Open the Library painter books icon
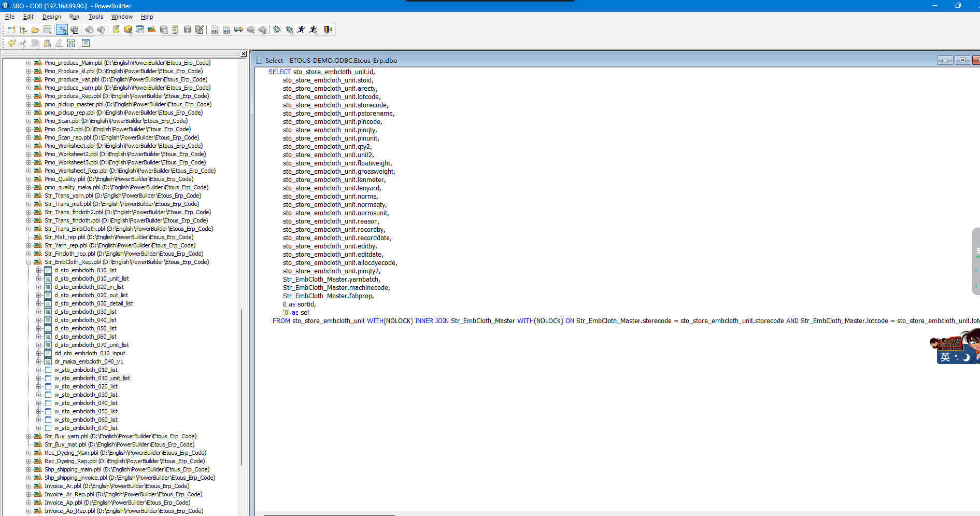This screenshot has height=516, width=980. click(x=152, y=30)
